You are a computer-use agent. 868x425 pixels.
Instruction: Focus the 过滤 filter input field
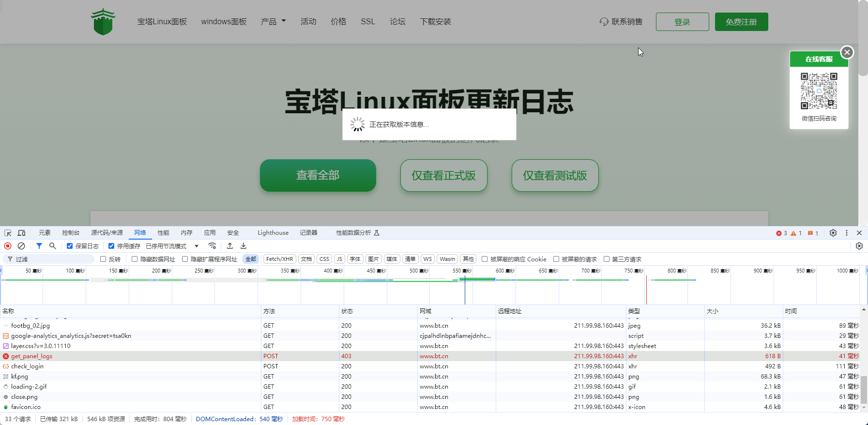pyautogui.click(x=48, y=259)
